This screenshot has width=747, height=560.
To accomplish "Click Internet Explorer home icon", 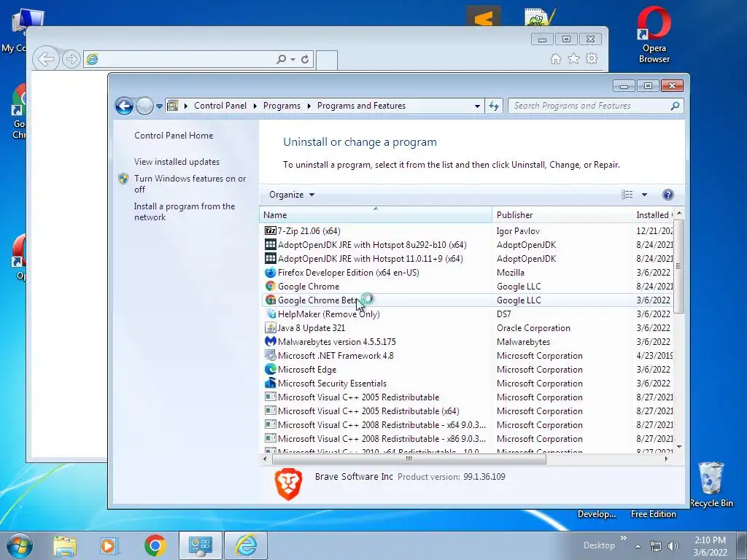I will point(555,58).
